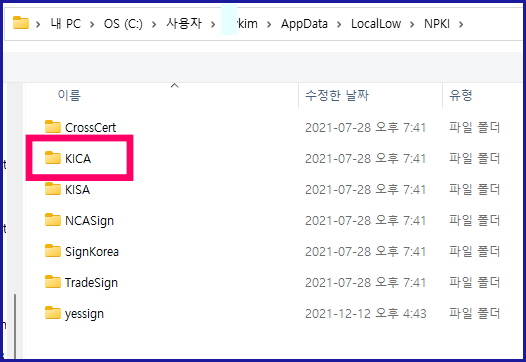Click 파일 폴더 type in KICA row
Image resolution: width=526 pixels, height=362 pixels.
(x=474, y=158)
